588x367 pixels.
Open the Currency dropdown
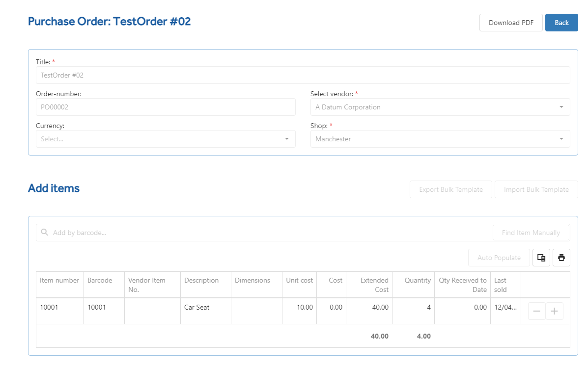[166, 139]
